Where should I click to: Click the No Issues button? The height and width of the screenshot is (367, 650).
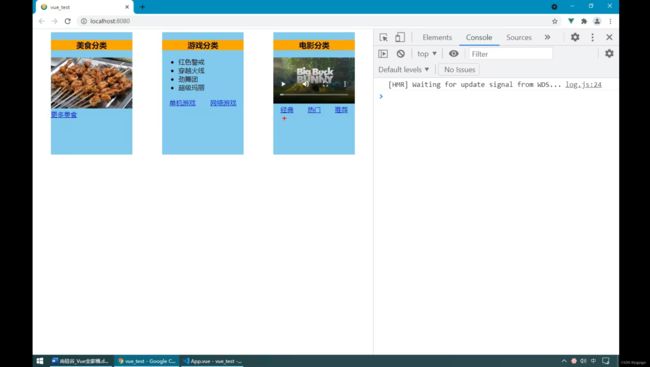(x=459, y=70)
